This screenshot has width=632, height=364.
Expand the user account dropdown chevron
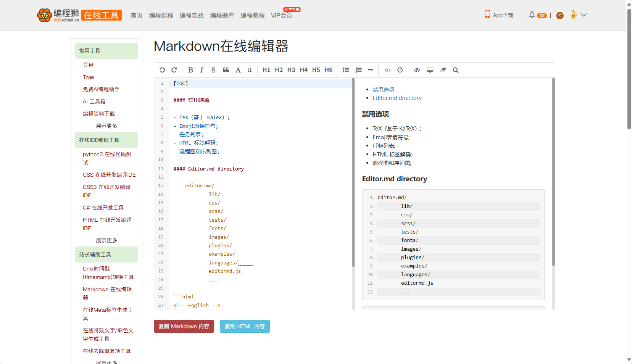[x=584, y=15]
